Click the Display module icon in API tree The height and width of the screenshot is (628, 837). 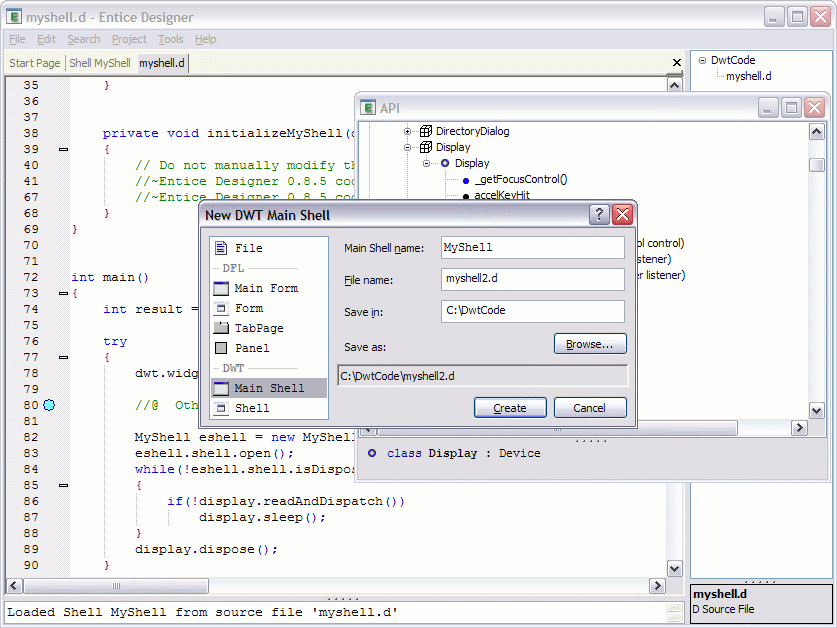click(x=425, y=147)
